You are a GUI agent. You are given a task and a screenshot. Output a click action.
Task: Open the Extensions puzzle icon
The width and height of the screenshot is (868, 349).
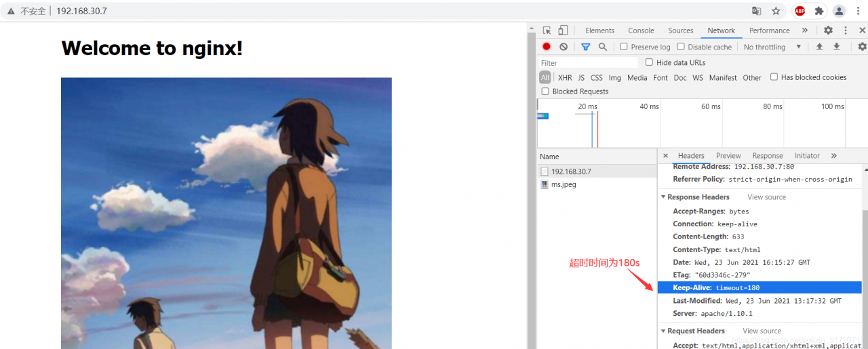(x=819, y=11)
